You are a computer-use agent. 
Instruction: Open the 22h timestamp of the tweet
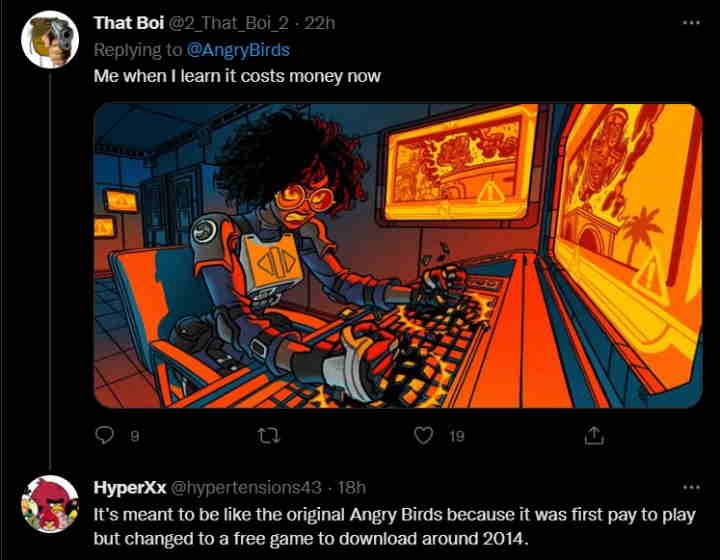pos(320,23)
